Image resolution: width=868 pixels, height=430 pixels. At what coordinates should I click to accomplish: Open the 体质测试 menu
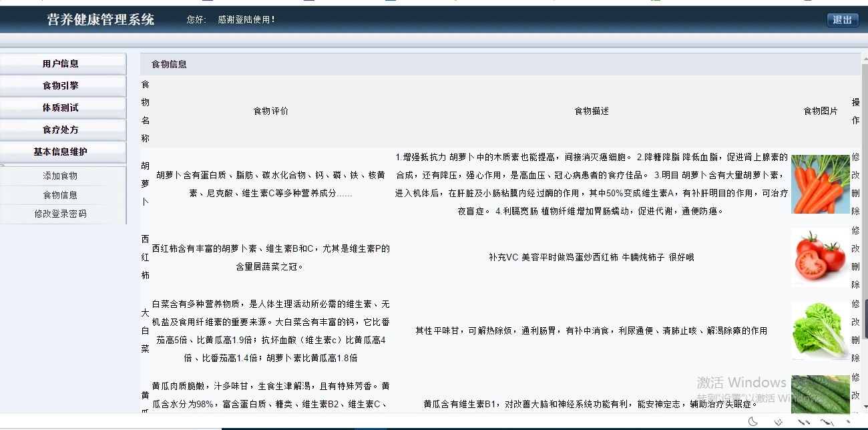[63, 107]
